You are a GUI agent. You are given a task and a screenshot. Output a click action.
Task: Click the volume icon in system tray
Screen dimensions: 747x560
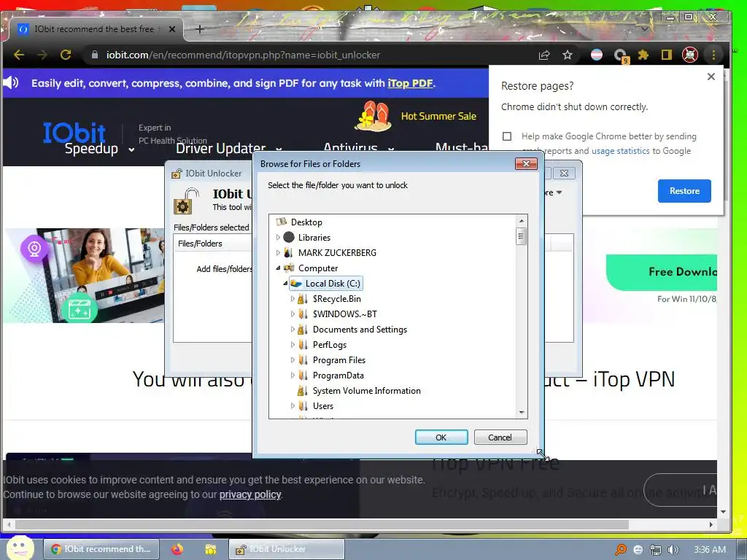tap(673, 550)
